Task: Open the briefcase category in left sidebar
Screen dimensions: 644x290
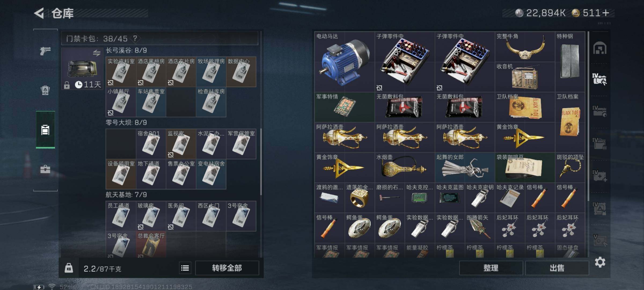Action: tap(45, 169)
